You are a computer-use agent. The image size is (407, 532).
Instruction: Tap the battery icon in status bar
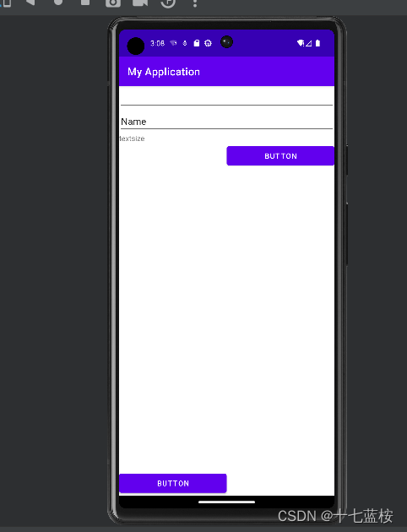(x=317, y=43)
